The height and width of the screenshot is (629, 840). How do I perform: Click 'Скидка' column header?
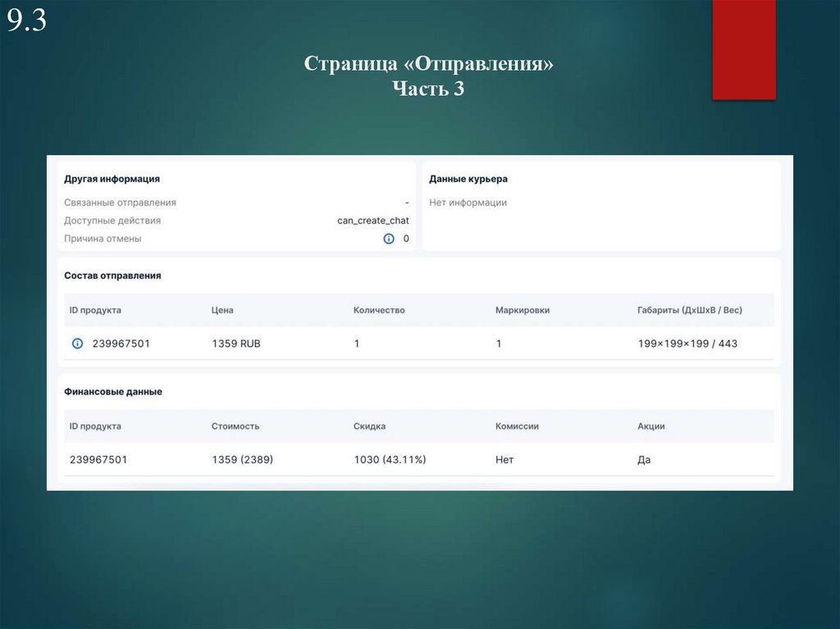coord(369,426)
